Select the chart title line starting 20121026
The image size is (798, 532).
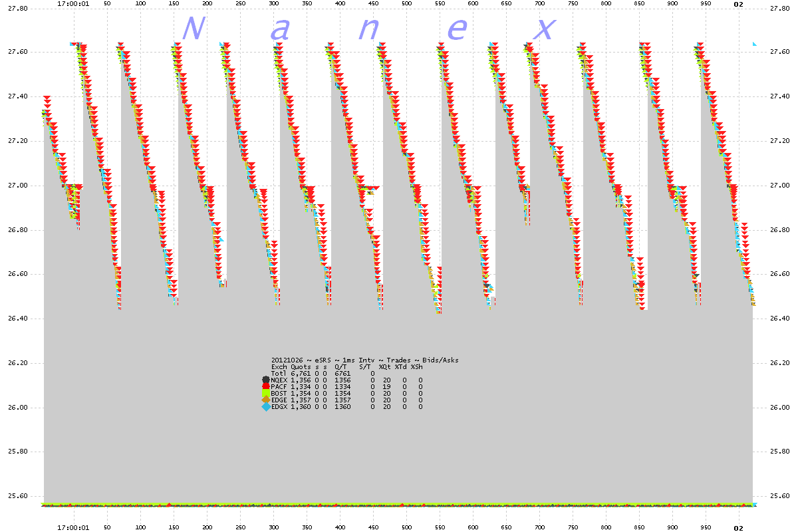point(364,360)
